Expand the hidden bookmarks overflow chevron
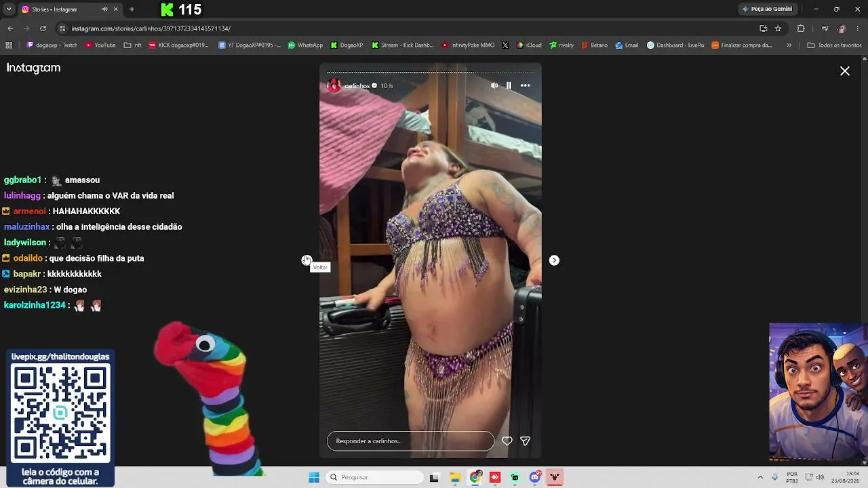The width and height of the screenshot is (868, 488). [789, 45]
